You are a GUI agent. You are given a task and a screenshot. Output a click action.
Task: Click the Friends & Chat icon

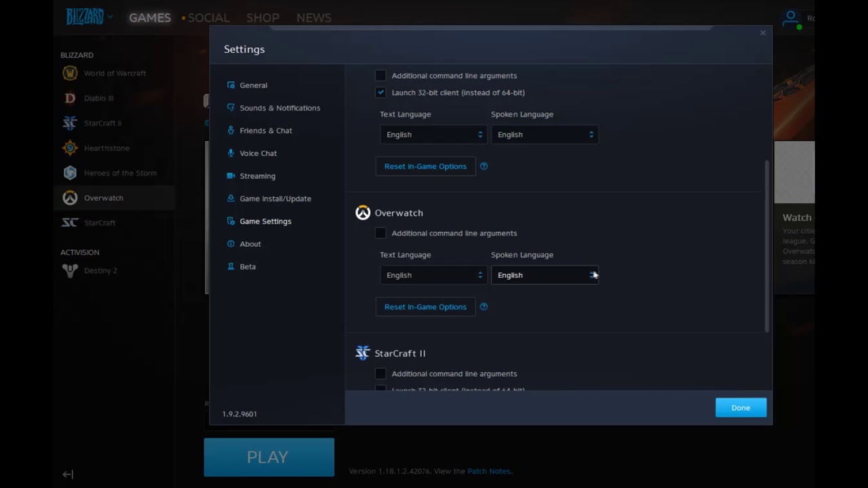point(231,130)
